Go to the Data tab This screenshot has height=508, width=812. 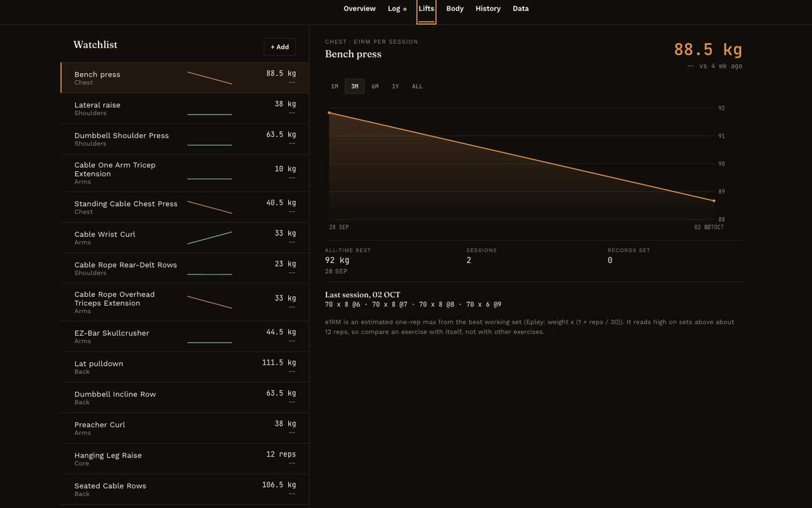[x=521, y=9]
